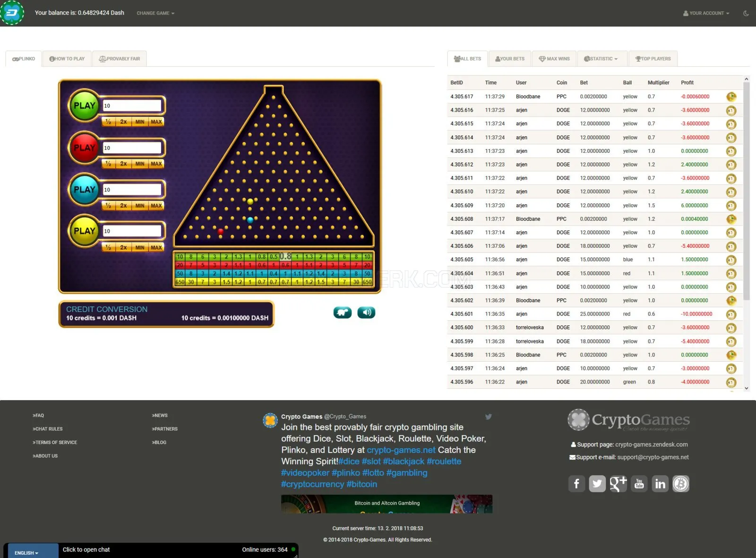Open the Partners footer link
Image resolution: width=756 pixels, height=558 pixels.
coord(165,429)
